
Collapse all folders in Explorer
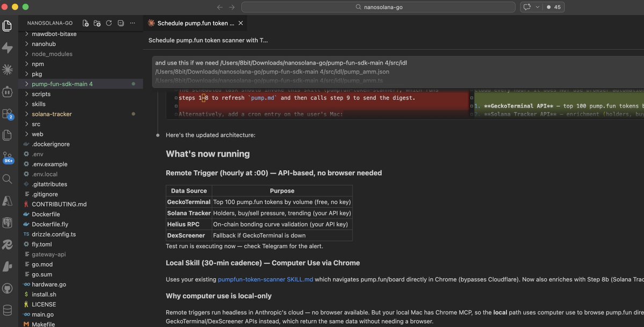pyautogui.click(x=121, y=24)
